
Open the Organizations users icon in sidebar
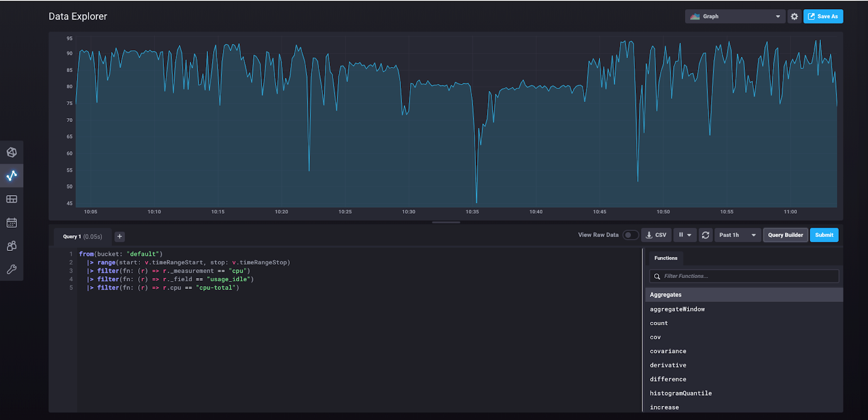11,245
